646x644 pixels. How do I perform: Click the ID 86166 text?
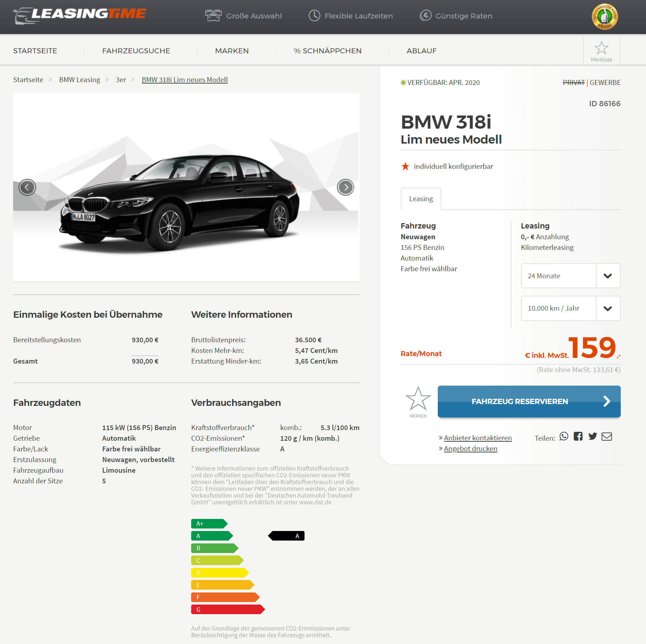605,104
